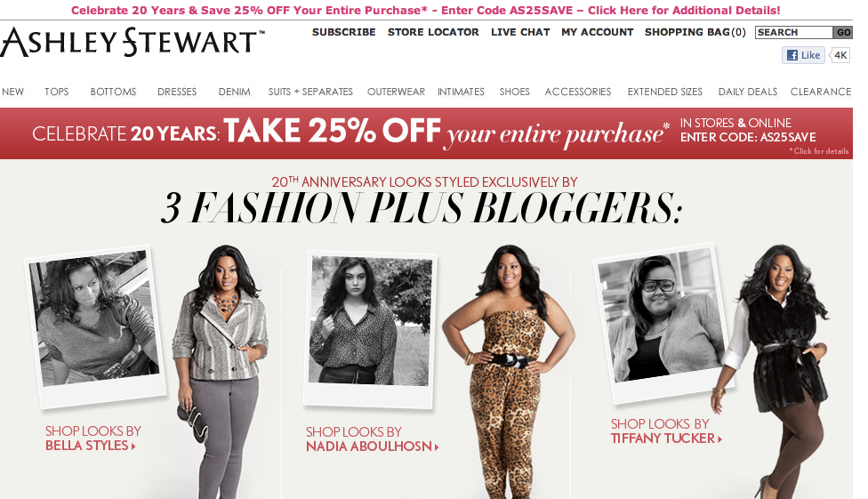This screenshot has width=868, height=499.
Task: Open the Denim category
Action: point(234,92)
